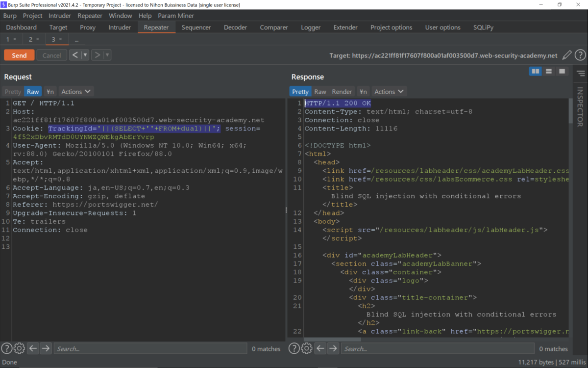
Task: Open the Help menu
Action: [145, 16]
